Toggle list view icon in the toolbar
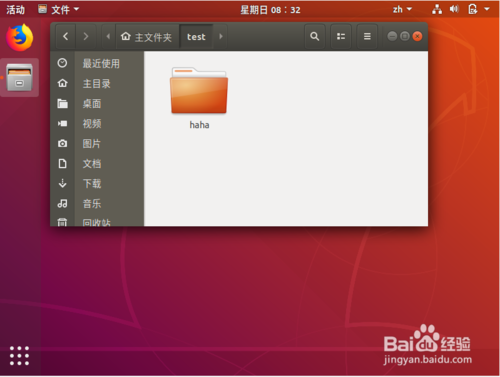Viewport: 500px width, 377px height. click(x=341, y=36)
